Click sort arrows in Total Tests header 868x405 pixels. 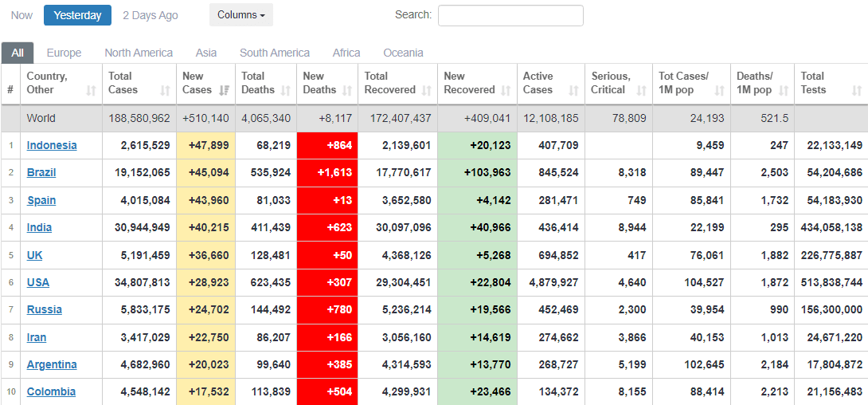(857, 90)
